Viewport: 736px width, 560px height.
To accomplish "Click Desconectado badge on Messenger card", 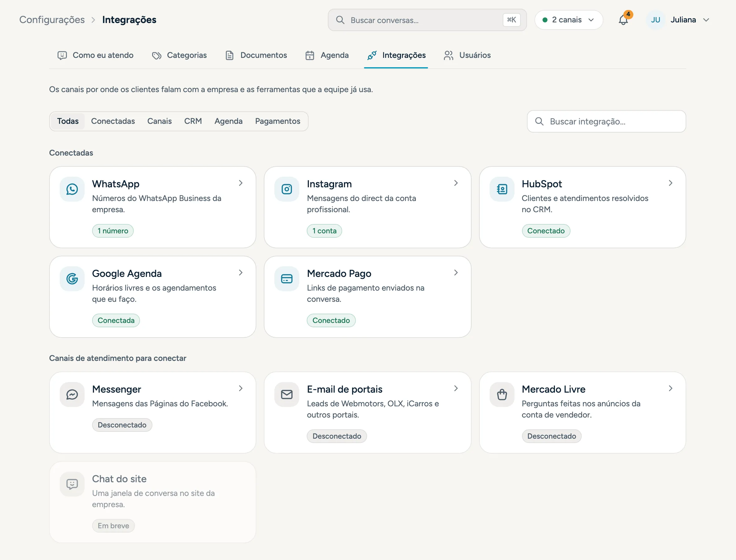I will 122,425.
